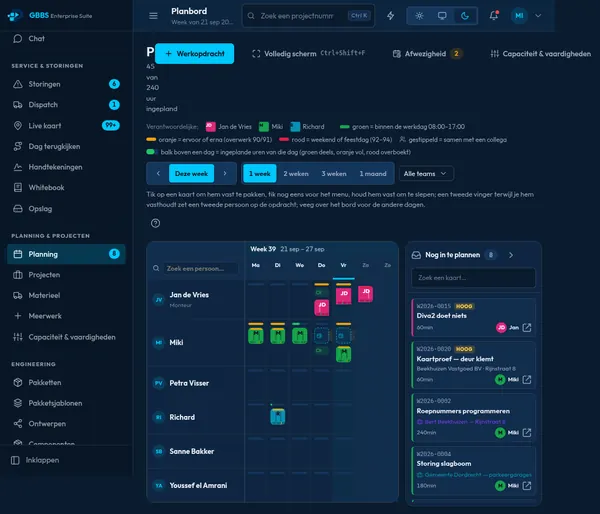600x514 pixels.
Task: Click the Bert Beekhuizen Rijnstraat link
Action: click(461, 422)
